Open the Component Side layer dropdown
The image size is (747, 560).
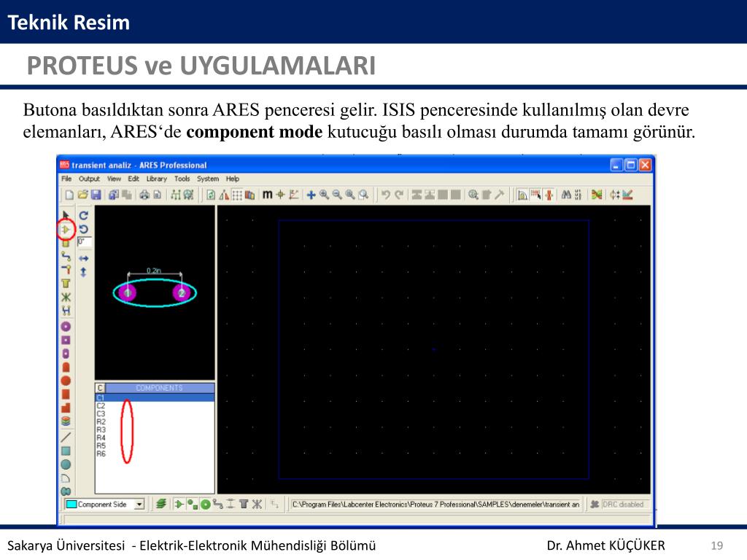[x=139, y=505]
